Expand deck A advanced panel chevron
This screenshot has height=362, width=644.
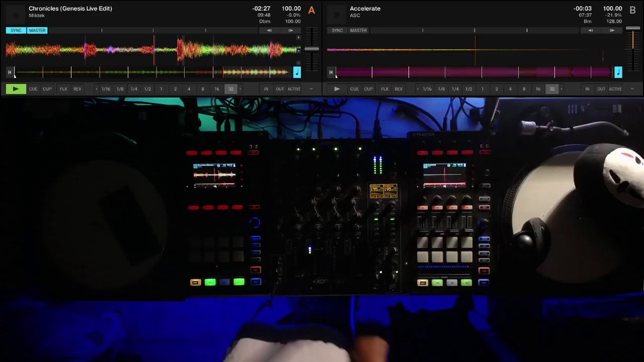(311, 89)
